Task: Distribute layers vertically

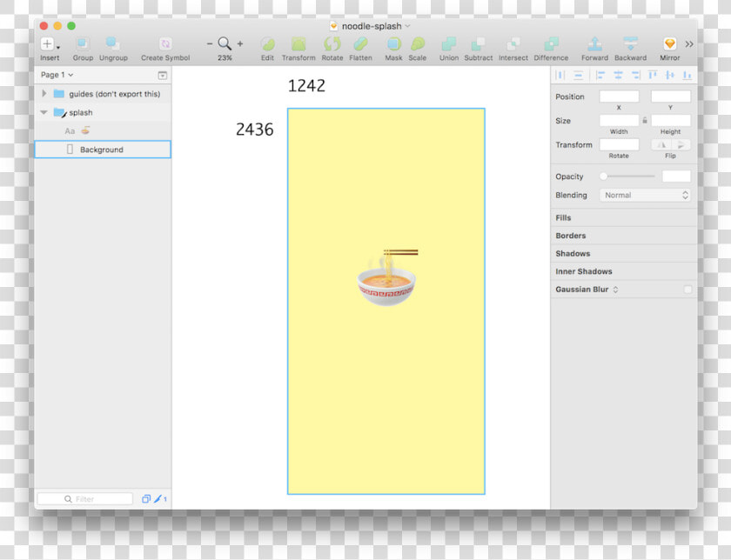Action: 578,75
